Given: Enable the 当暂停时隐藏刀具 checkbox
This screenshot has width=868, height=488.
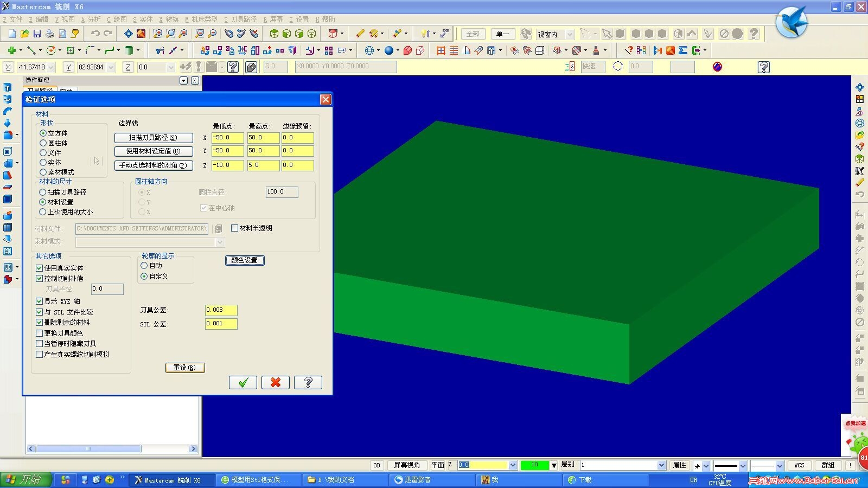Looking at the screenshot, I should [40, 344].
